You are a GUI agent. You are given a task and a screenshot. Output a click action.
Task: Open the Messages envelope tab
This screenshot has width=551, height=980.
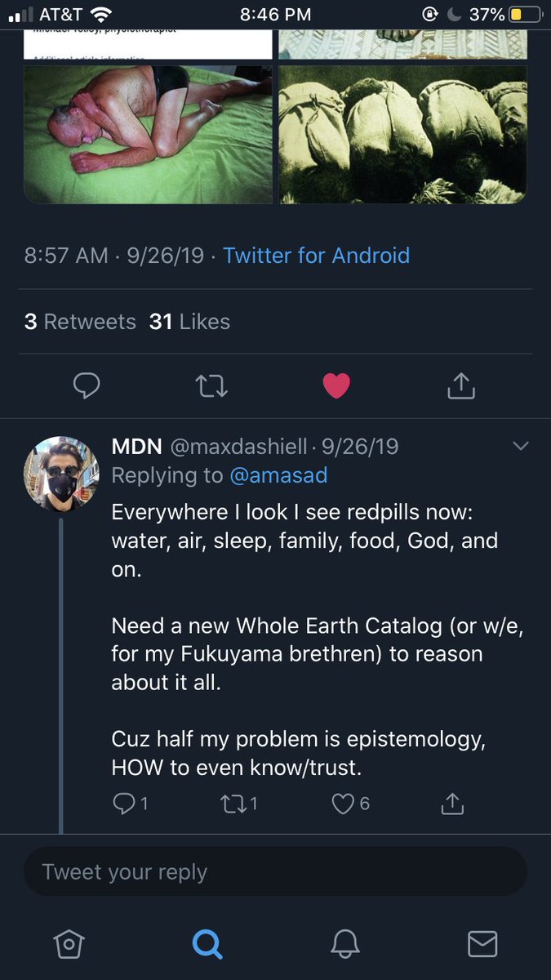(482, 944)
